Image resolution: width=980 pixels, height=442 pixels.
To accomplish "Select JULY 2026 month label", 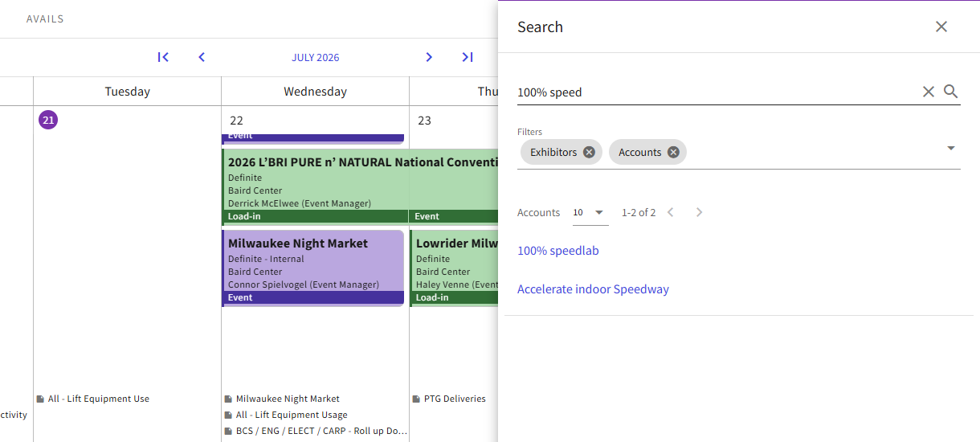I will (316, 57).
